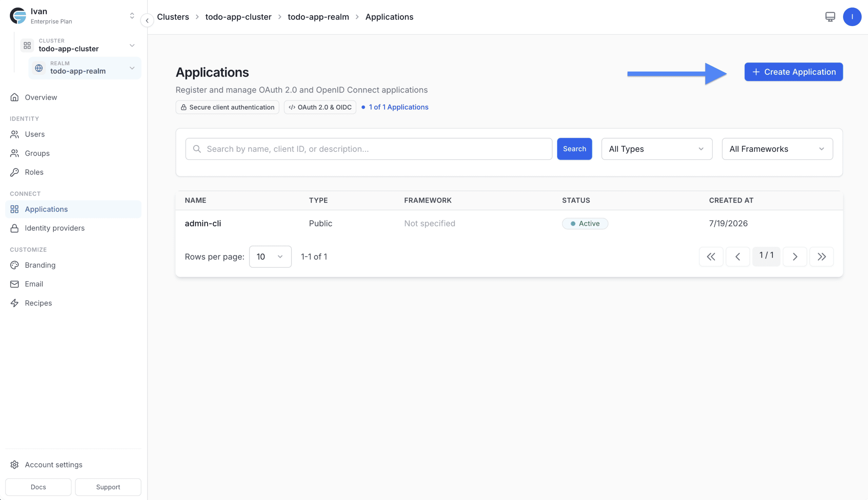
Task: Click the 7/19/2026 created date
Action: [728, 223]
